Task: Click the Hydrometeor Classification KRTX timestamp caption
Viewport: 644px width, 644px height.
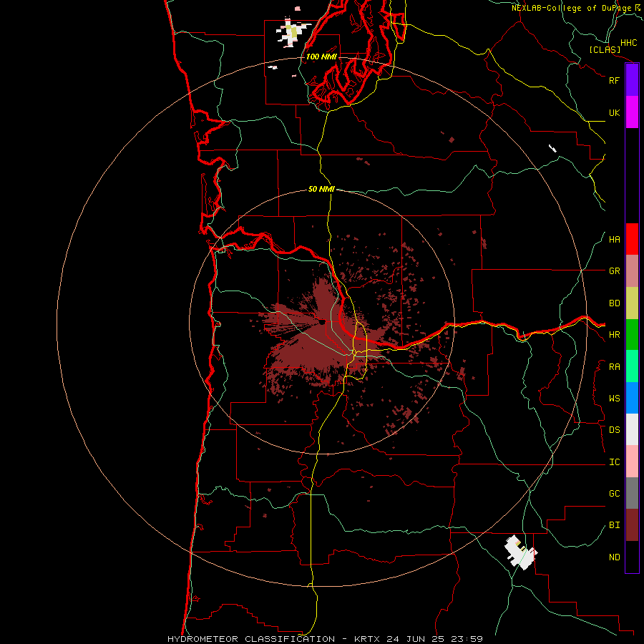Action: [325, 639]
